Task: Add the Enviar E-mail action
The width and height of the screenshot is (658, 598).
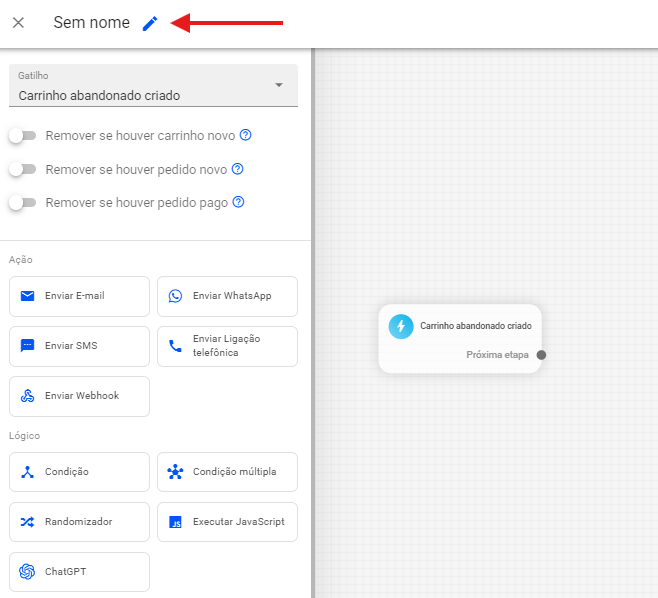Action: click(79, 296)
